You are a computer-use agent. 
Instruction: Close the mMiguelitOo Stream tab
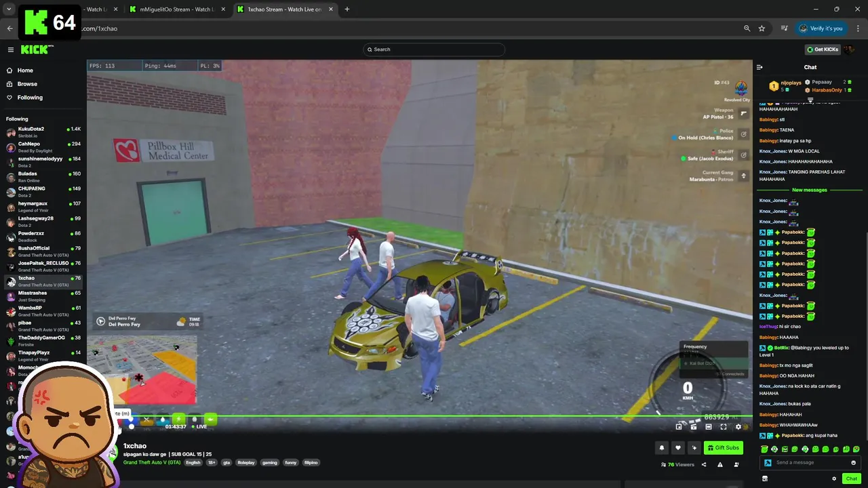click(x=223, y=9)
